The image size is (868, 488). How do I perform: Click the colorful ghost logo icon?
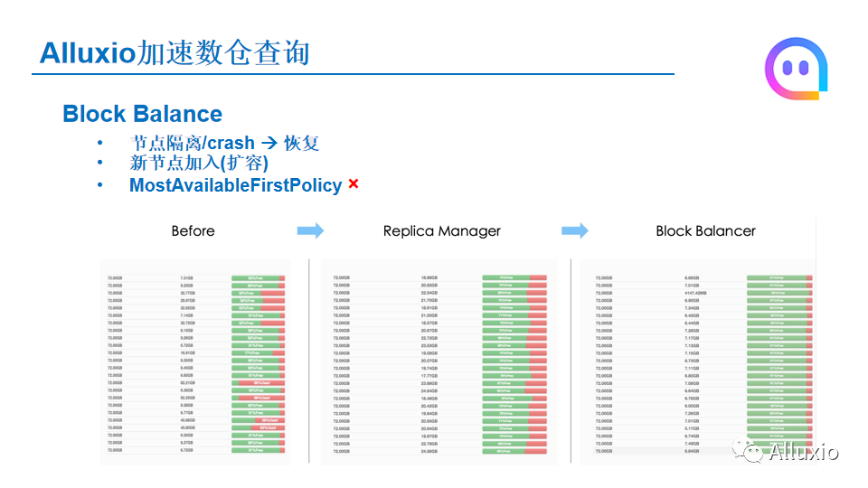[796, 69]
